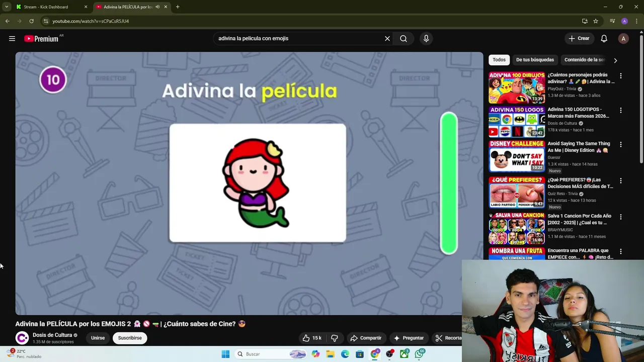
Task: Open '¿QUÉ PREFIERES?' video thumbnail
Action: click(x=517, y=192)
